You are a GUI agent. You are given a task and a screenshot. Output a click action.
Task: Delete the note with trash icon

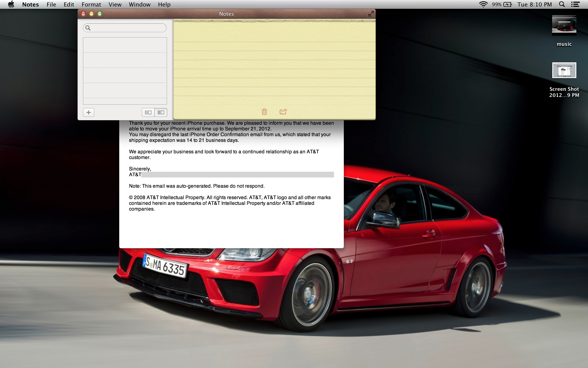[x=264, y=112]
